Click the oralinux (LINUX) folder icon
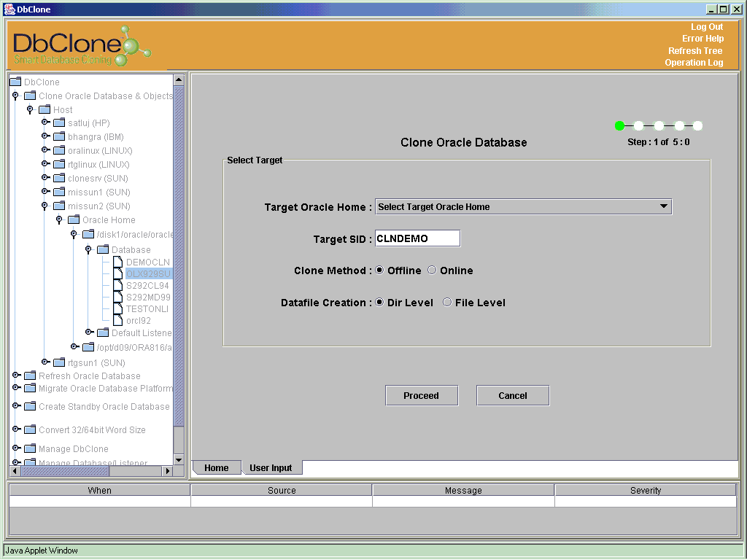The width and height of the screenshot is (747, 560). 59,150
